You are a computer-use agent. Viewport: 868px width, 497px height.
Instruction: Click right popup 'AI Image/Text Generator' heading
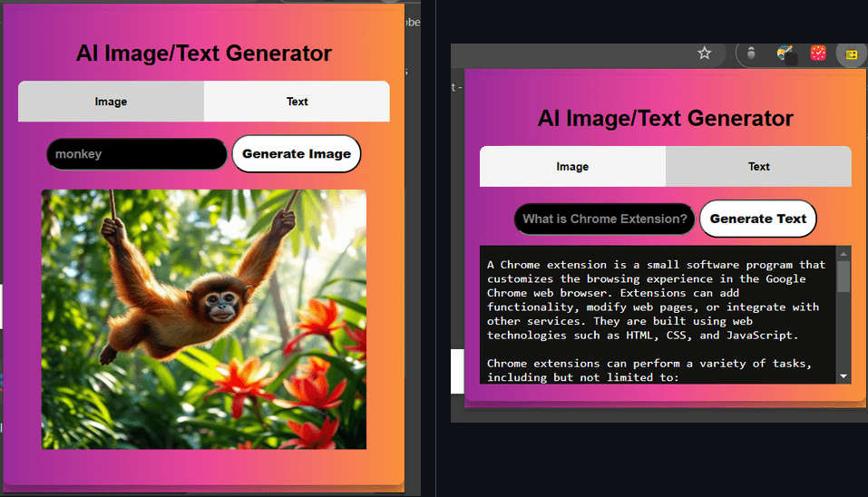click(x=666, y=119)
